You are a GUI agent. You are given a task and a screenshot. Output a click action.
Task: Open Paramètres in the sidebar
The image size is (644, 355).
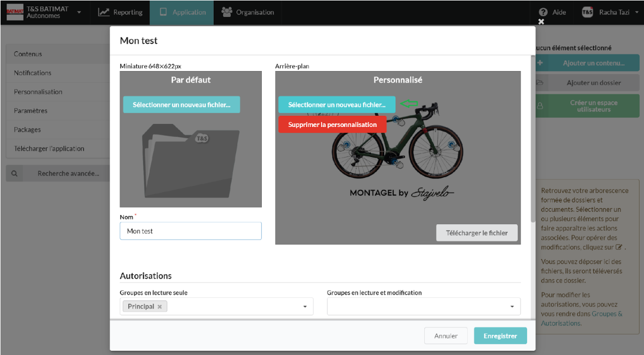coord(58,111)
